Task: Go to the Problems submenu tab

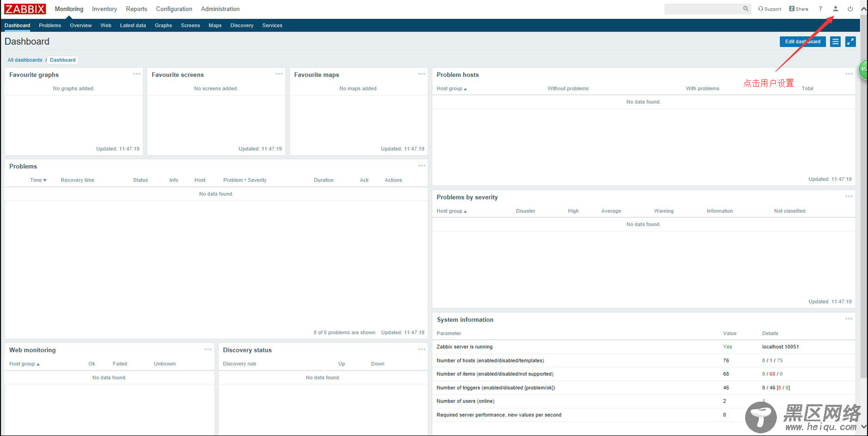Action: [50, 25]
